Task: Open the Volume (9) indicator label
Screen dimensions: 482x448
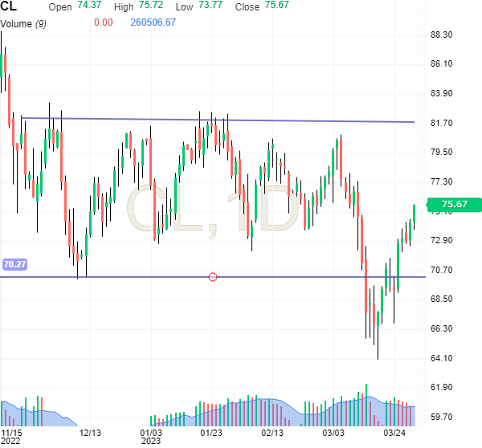Action: coord(23,24)
